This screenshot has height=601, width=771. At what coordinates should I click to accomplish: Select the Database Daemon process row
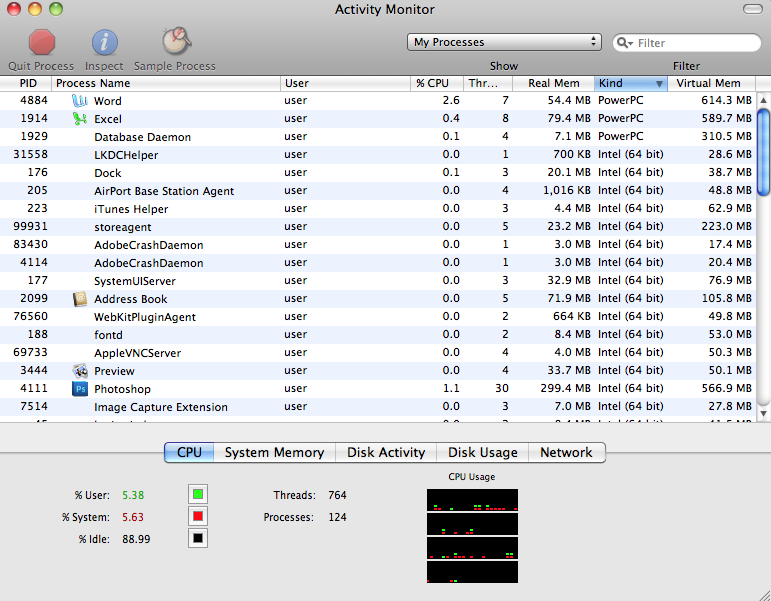[x=378, y=137]
